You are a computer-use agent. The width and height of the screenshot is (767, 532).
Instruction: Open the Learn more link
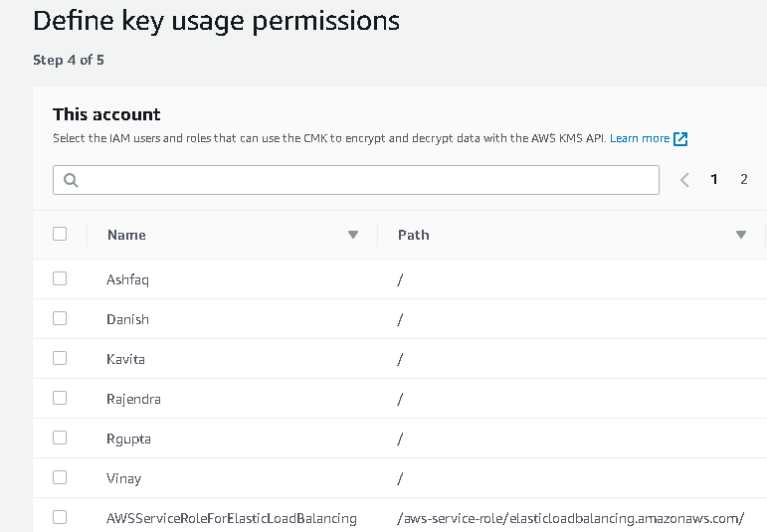[640, 139]
